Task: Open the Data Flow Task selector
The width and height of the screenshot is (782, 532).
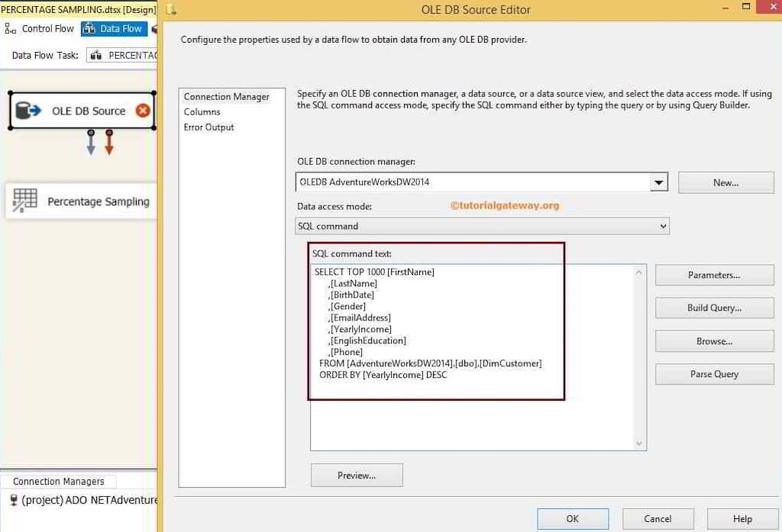Action: pyautogui.click(x=122, y=56)
